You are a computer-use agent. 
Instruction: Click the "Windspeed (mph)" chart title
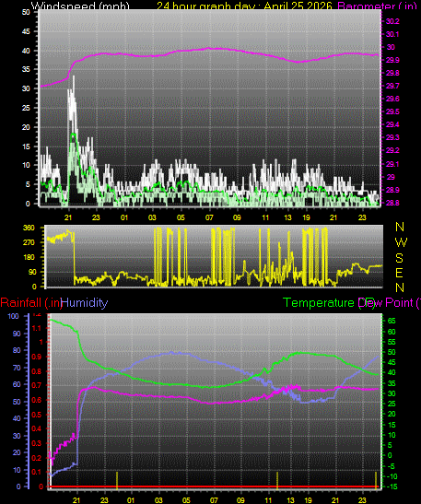tap(80, 6)
